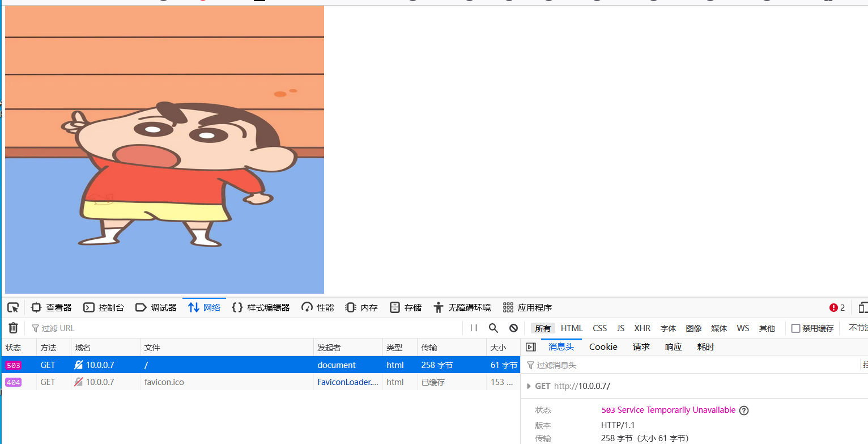
Task: Show the Cookie details tab
Action: [x=603, y=347]
